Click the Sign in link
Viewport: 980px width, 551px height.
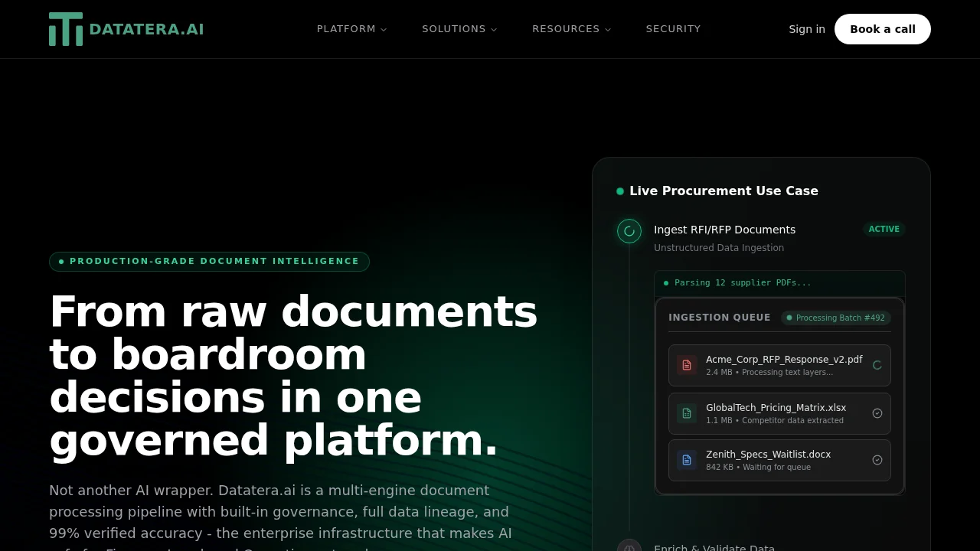point(806,28)
